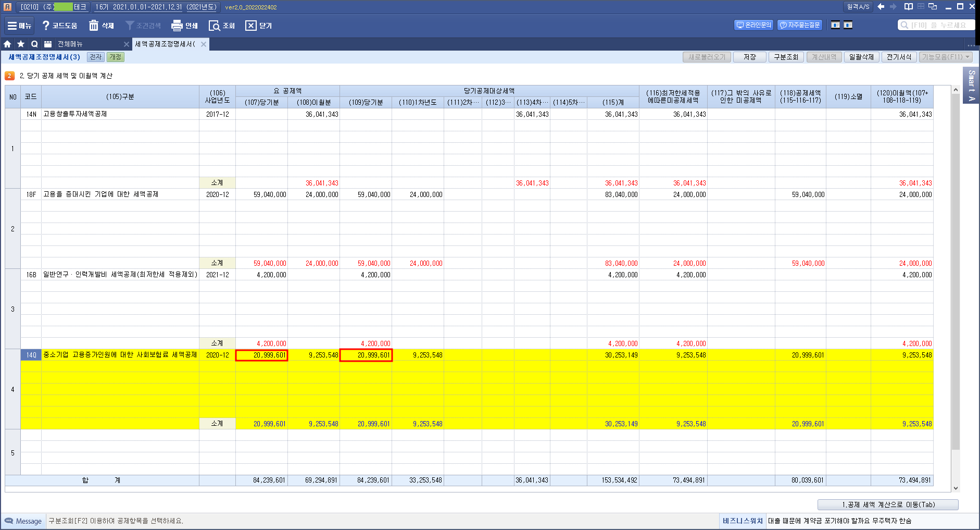This screenshot has width=980, height=530.
Task: Toggle the 개정 badge
Action: point(115,57)
